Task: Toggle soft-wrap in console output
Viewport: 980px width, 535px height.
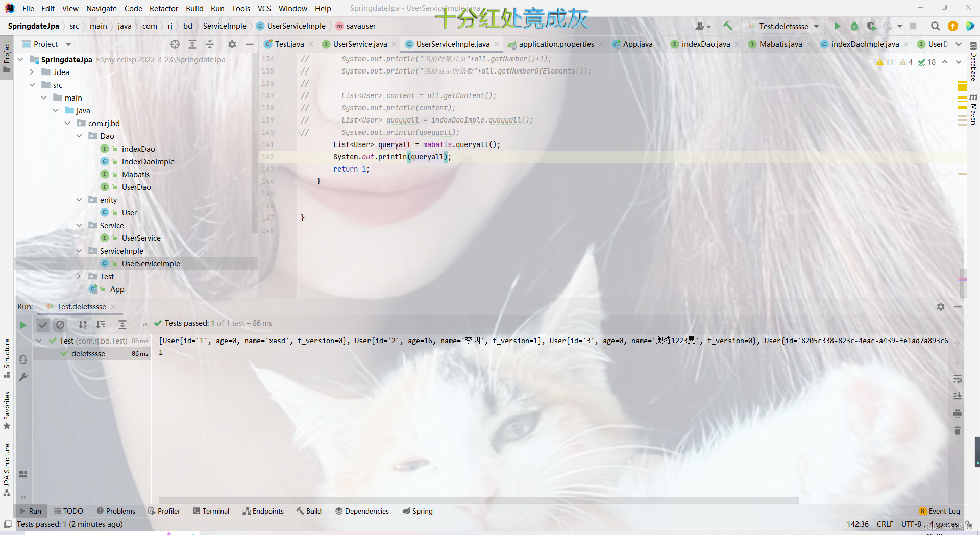Action: pos(958,379)
